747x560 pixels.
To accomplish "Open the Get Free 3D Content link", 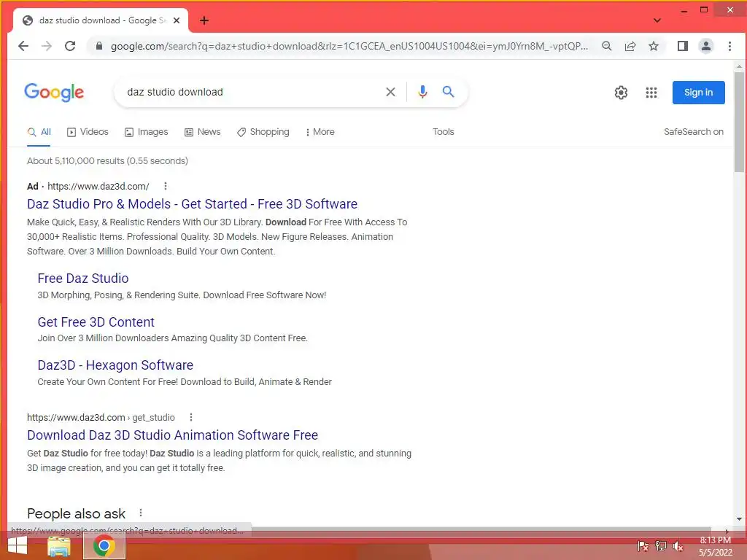I will click(x=96, y=322).
